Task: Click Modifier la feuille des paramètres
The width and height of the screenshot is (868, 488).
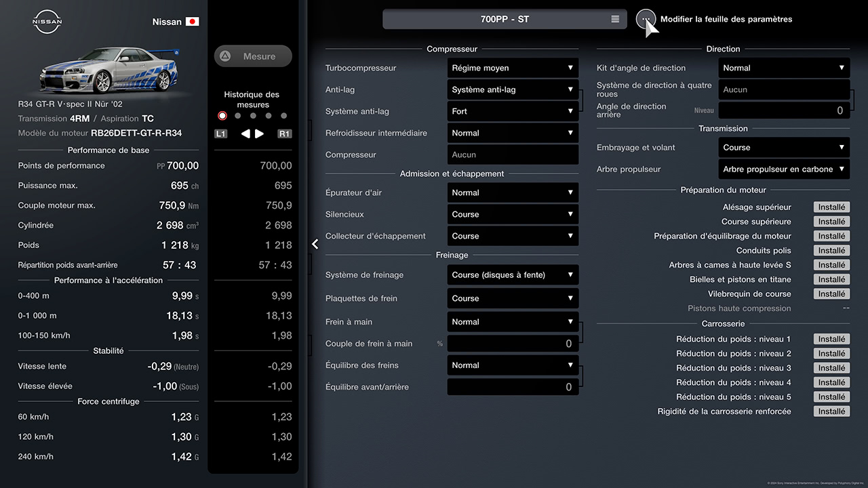Action: pos(726,19)
